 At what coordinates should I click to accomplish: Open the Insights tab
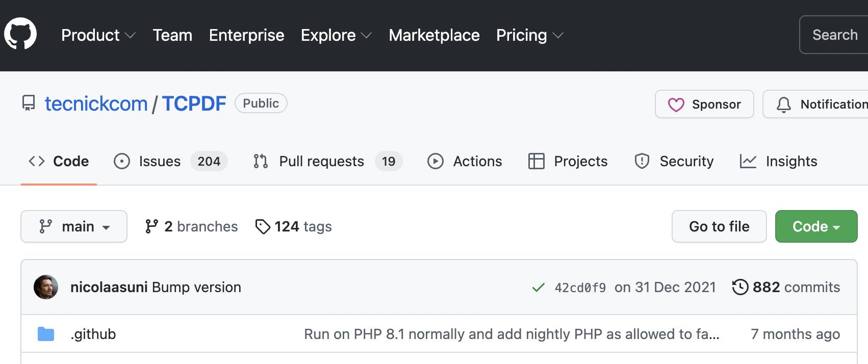pos(778,161)
